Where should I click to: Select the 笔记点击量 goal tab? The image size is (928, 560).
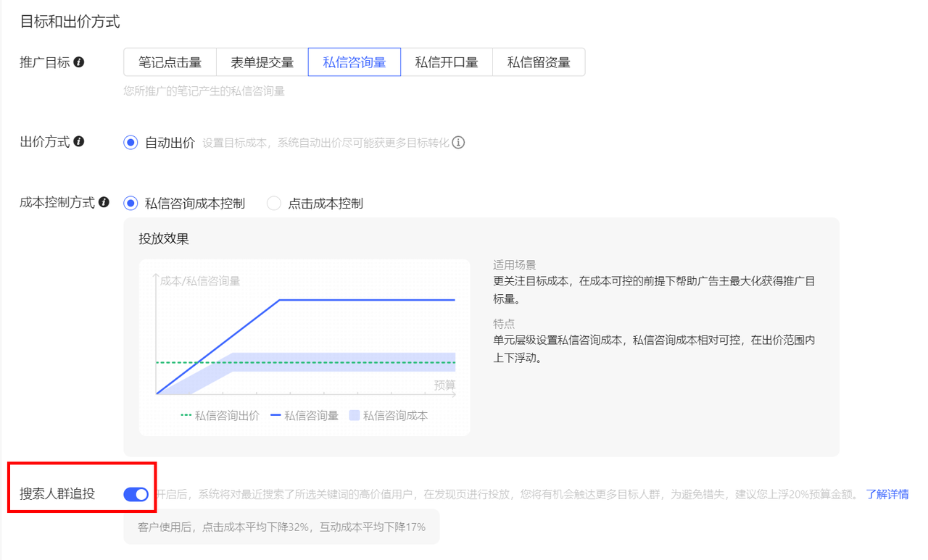click(170, 62)
